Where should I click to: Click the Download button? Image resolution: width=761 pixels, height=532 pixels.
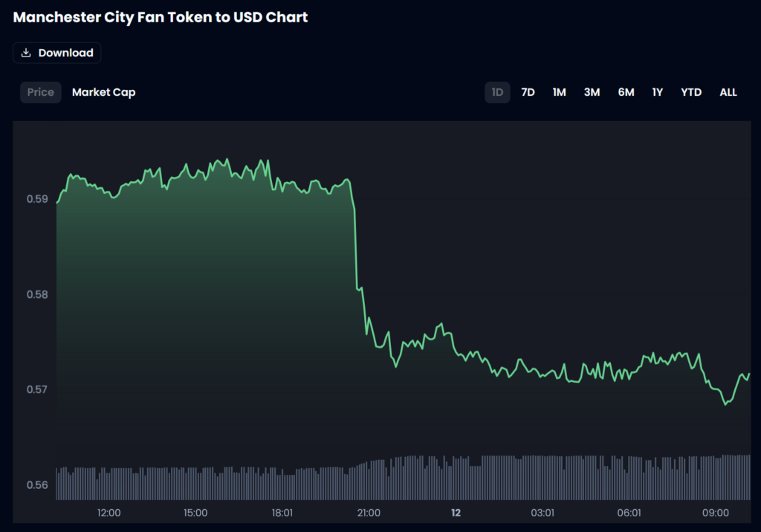(x=57, y=53)
